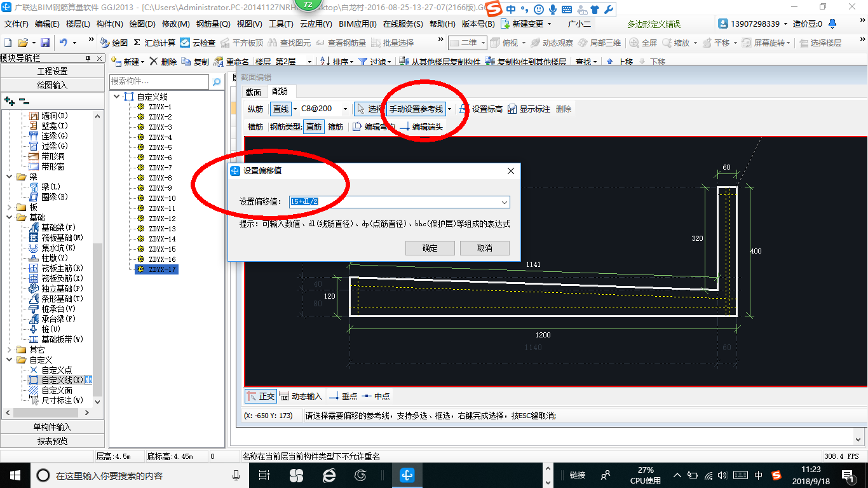Expand the 其它 folder in navigation tree
This screenshot has height=488, width=868.
[x=9, y=349]
